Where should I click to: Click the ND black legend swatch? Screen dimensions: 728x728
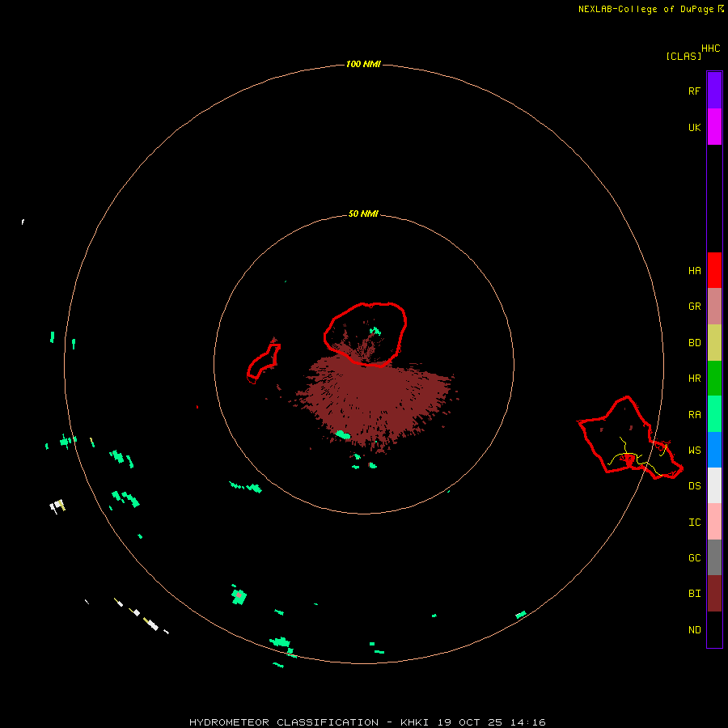click(x=714, y=629)
